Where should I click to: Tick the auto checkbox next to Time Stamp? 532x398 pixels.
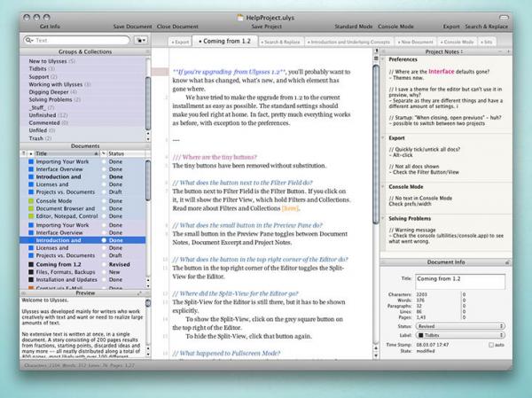tap(491, 345)
